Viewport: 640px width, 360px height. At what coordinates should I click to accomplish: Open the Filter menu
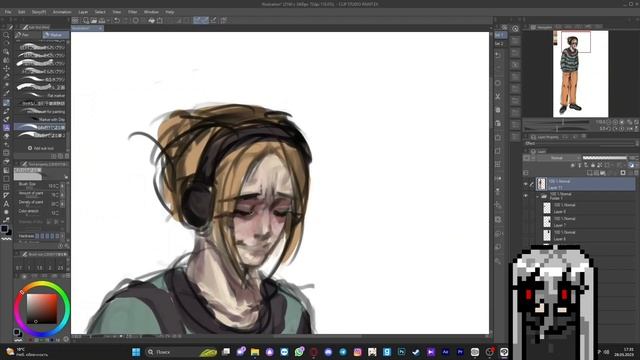(133, 12)
